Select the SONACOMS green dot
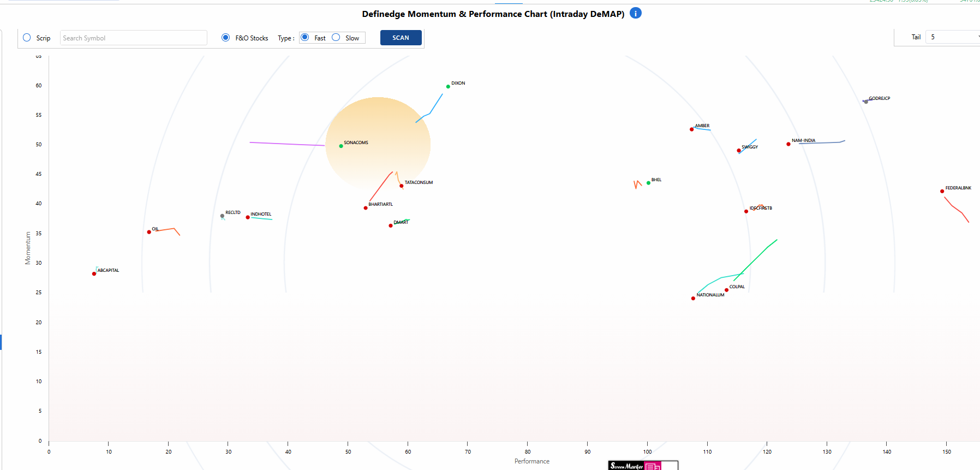Viewport: 980px width, 470px height. tap(341, 146)
